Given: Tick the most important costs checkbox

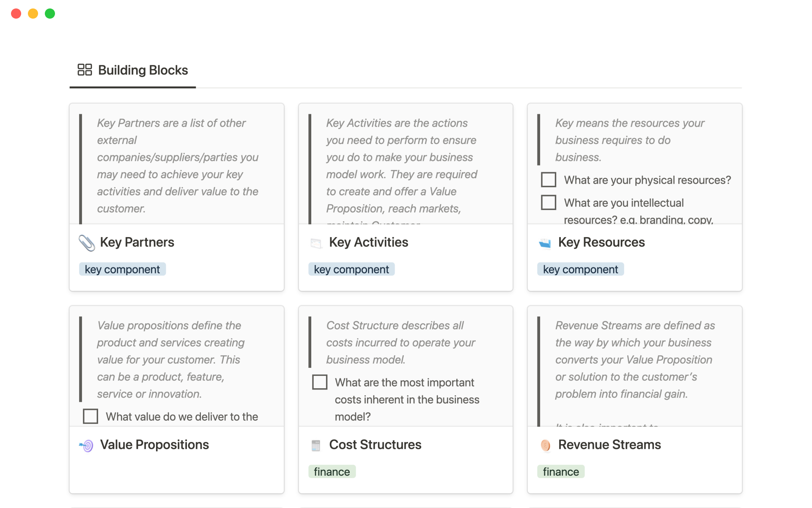Looking at the screenshot, I should click(x=320, y=382).
